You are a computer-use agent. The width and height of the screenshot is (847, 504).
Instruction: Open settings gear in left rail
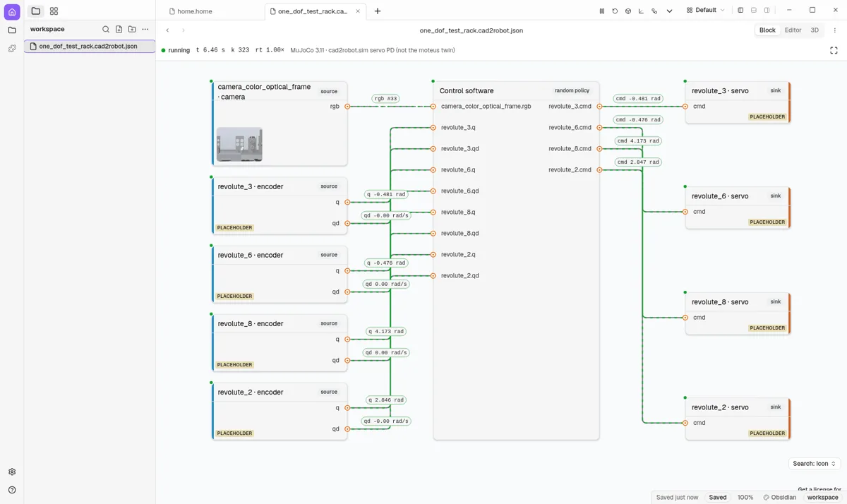(x=12, y=472)
